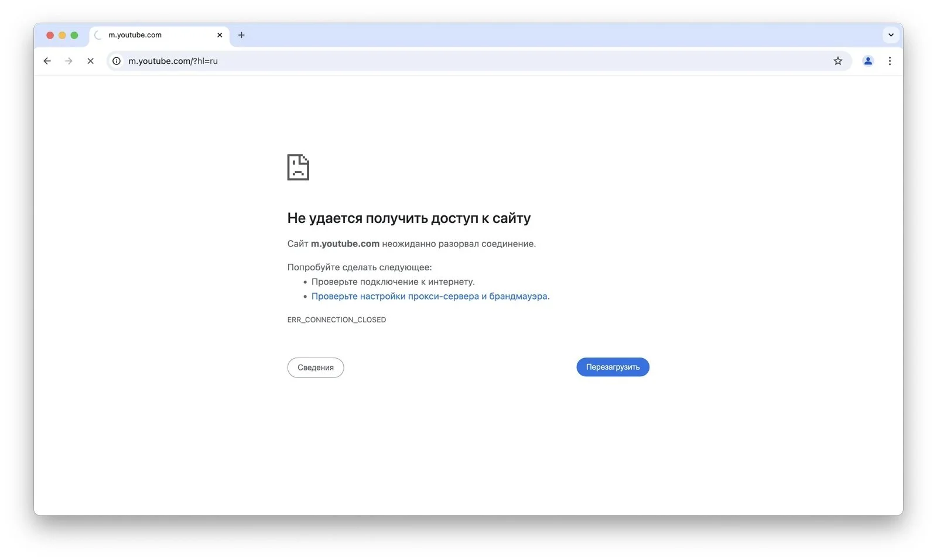
Task: Maximize the window with green button
Action: [x=74, y=35]
